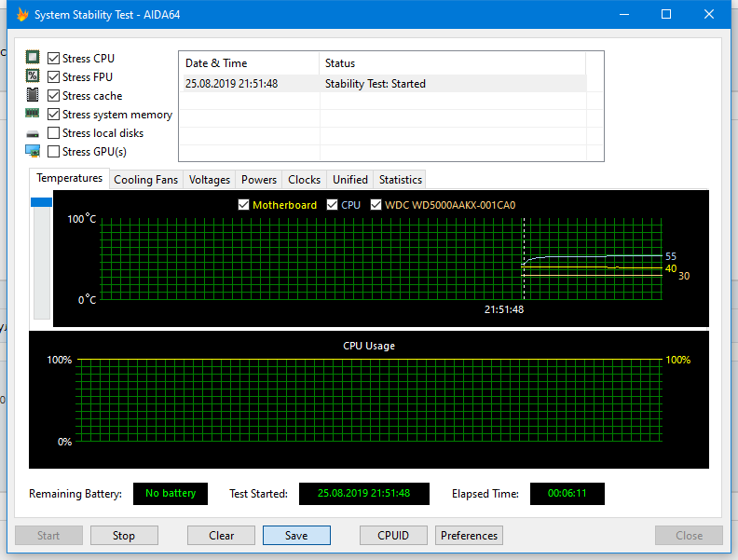
Task: Click the Status column header
Action: 452,63
